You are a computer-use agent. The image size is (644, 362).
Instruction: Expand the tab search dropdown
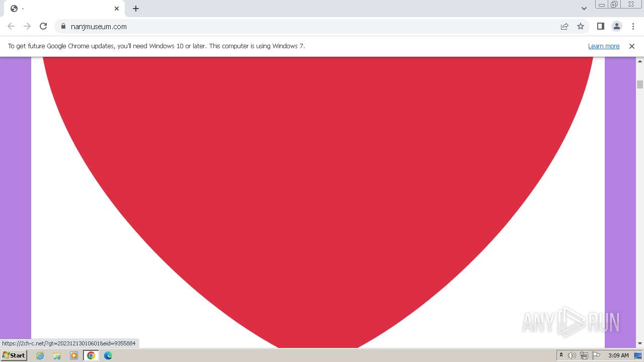(x=584, y=9)
